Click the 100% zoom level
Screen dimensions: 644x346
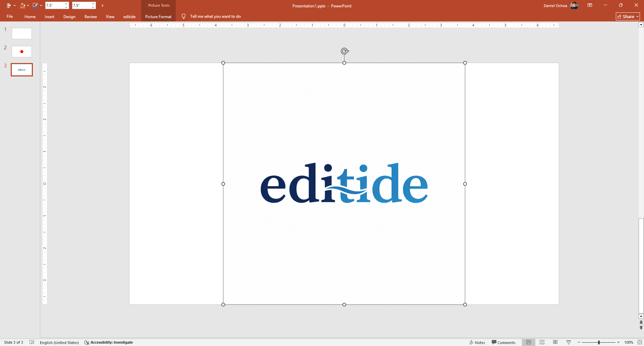[629, 342]
